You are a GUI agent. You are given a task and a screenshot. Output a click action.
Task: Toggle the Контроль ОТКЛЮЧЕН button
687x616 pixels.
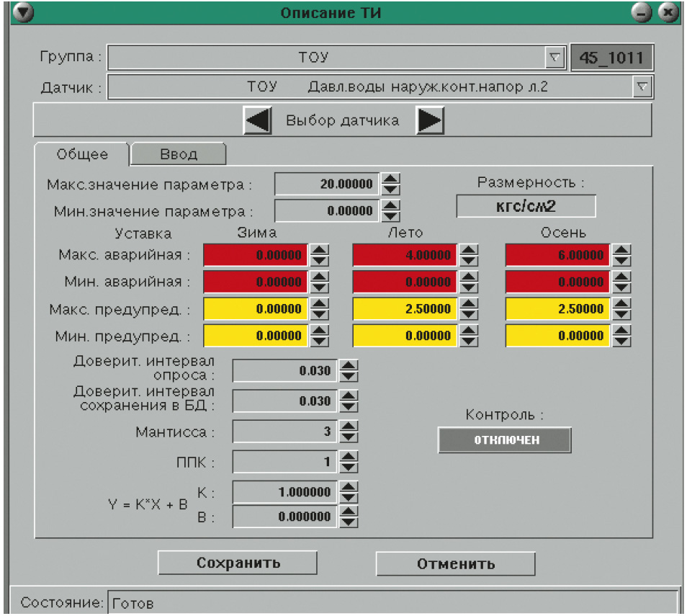click(505, 439)
